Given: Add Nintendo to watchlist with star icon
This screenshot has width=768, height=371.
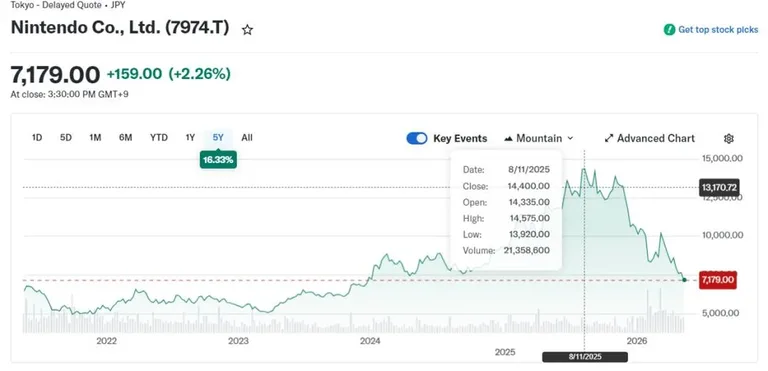Looking at the screenshot, I should click(x=247, y=30).
